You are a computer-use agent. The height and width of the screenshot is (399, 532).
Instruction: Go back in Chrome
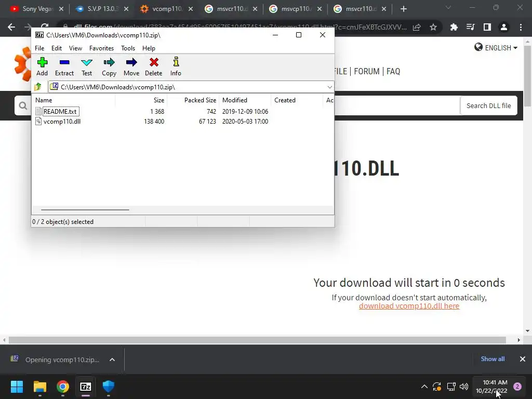coord(11,27)
